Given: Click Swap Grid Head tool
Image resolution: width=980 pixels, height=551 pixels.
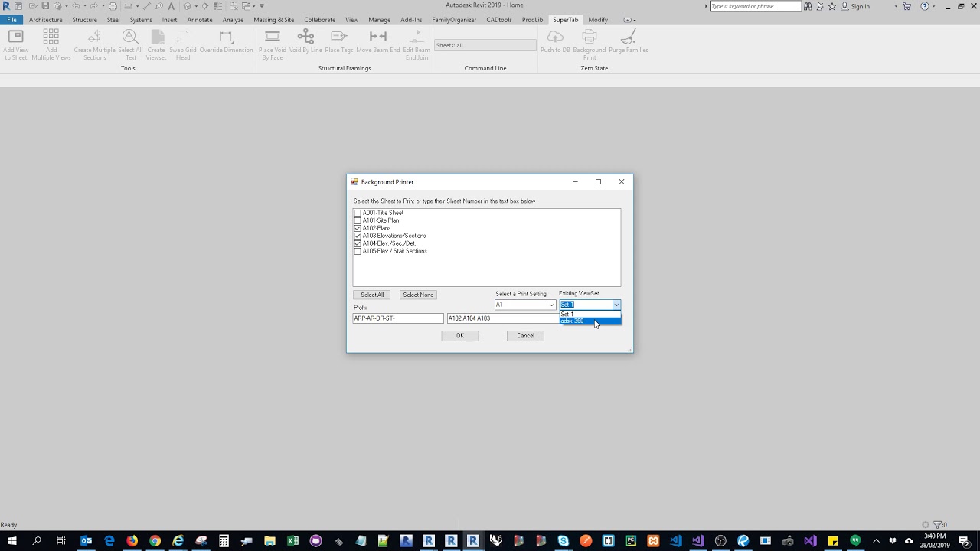Looking at the screenshot, I should (183, 44).
